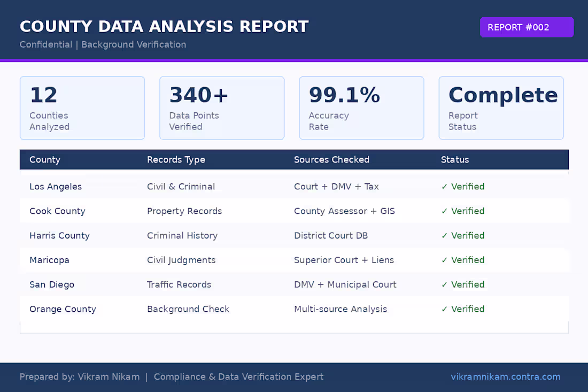Toggle the 12 Counties Analyzed card
The height and width of the screenshot is (392, 588).
point(82,107)
